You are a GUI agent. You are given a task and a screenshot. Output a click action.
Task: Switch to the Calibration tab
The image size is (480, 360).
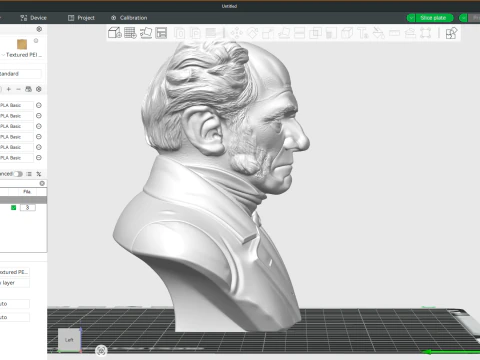click(129, 18)
